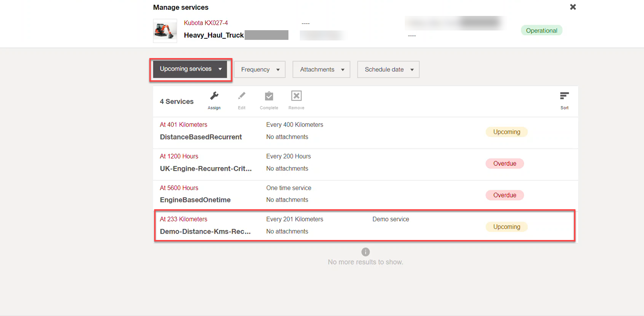The width and height of the screenshot is (644, 316).
Task: Click the Overdue badge on EngineBasedOnetime
Action: pos(504,195)
